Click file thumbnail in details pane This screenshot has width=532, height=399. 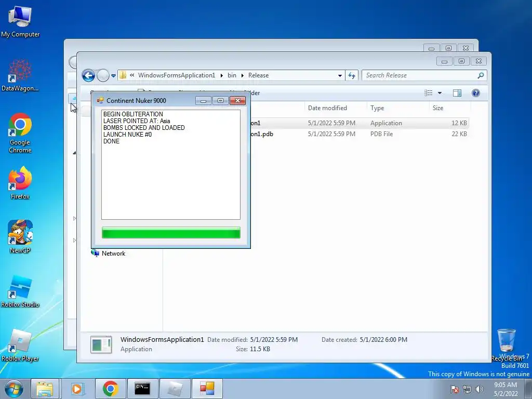click(101, 345)
